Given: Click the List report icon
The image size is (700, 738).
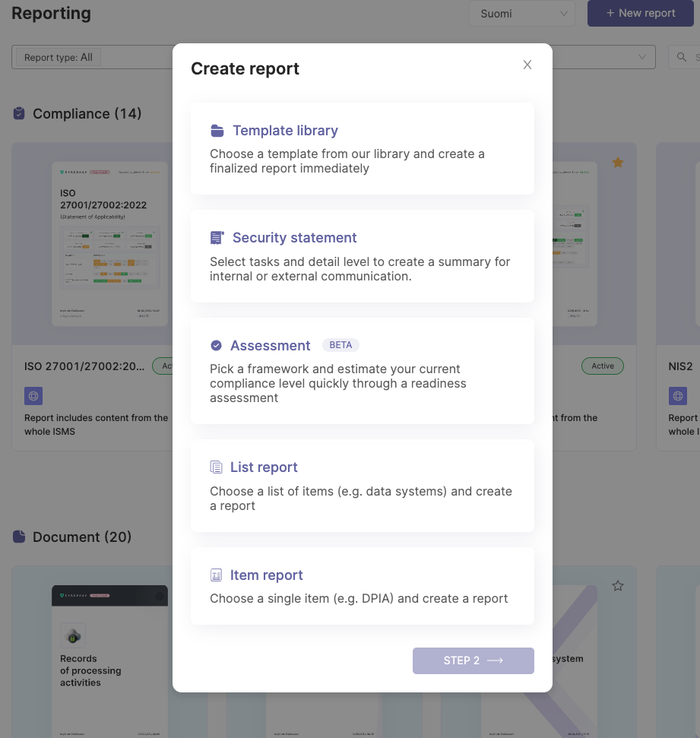Looking at the screenshot, I should [216, 467].
